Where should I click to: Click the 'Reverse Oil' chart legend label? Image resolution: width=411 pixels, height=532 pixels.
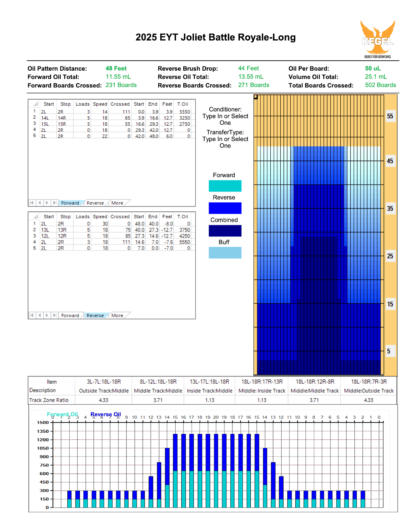106,414
